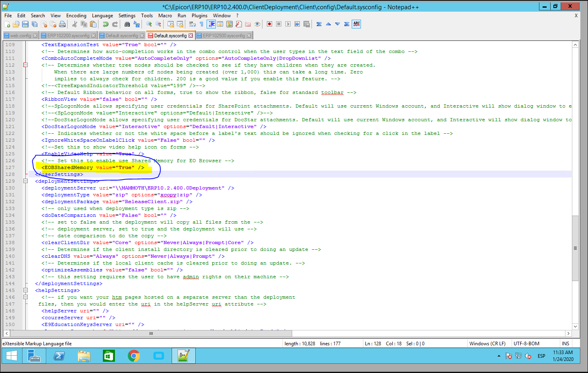Click the Close document toolbar icon
Viewport: 588px width, 373px height.
(44, 24)
